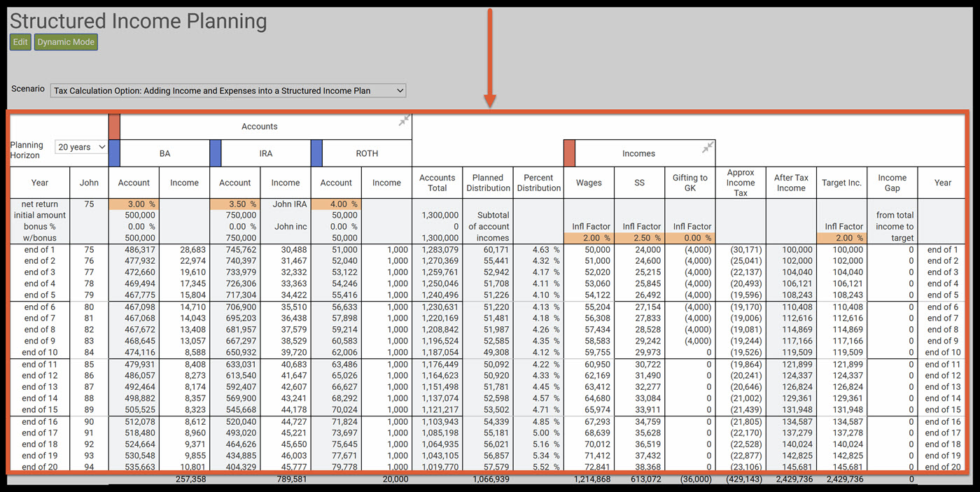Select Target Inc. Infl Factor 2.00 % field
This screenshot has width=980, height=492.
tap(841, 238)
